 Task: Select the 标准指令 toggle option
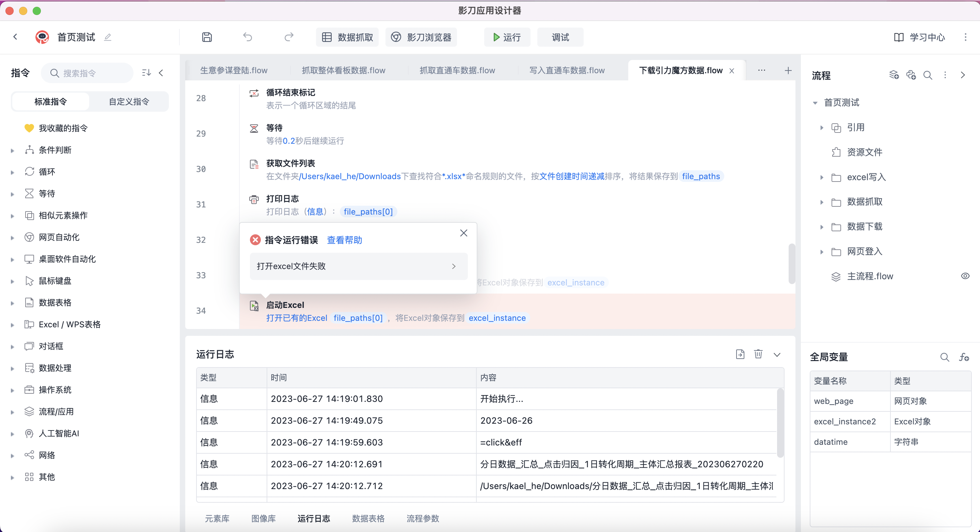coord(51,101)
